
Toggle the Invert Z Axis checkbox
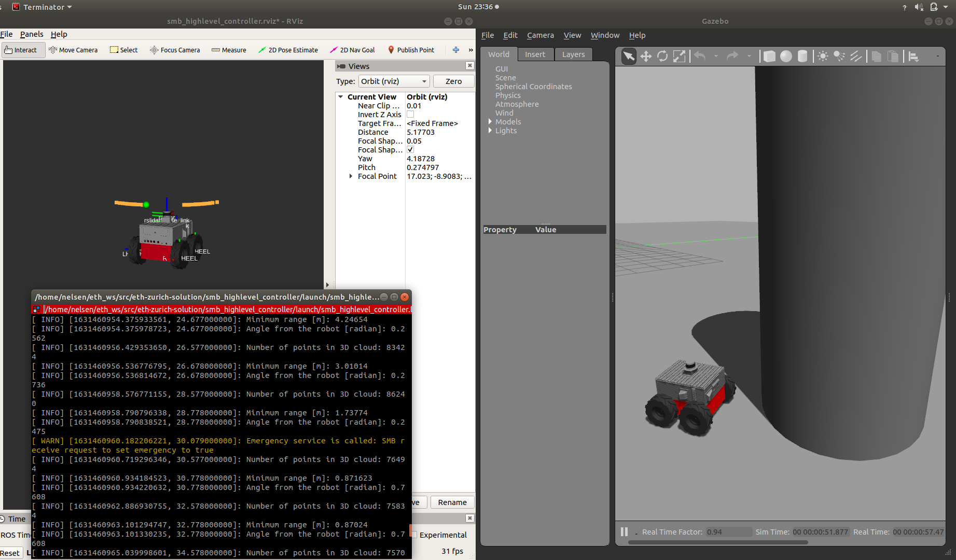[x=410, y=114]
